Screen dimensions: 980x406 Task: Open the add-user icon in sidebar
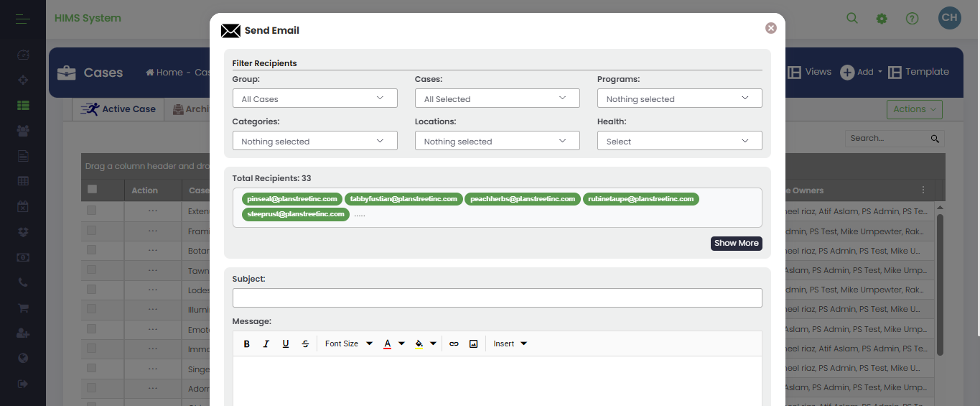point(23,333)
